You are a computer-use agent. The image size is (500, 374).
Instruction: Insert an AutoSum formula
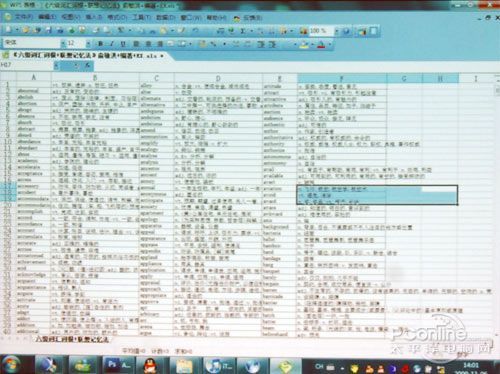[x=243, y=31]
